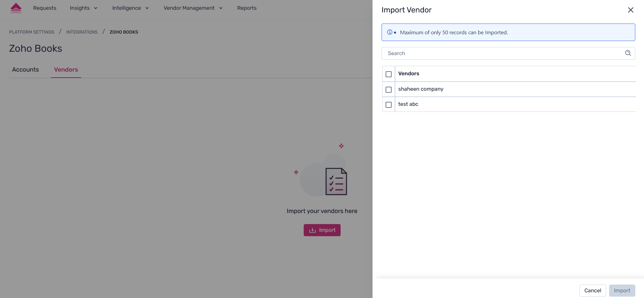Viewport: 644px width, 298px height.
Task: Close the Import Vendor panel
Action: pos(631,10)
